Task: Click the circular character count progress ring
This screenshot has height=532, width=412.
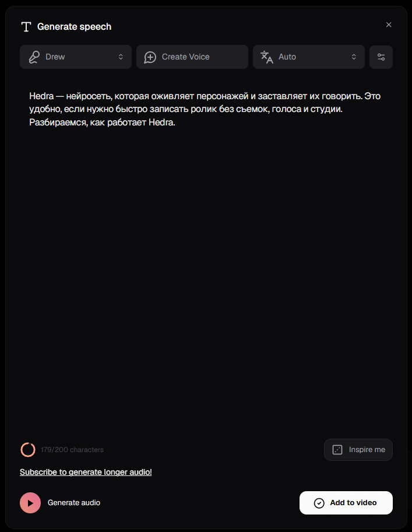Action: point(28,450)
